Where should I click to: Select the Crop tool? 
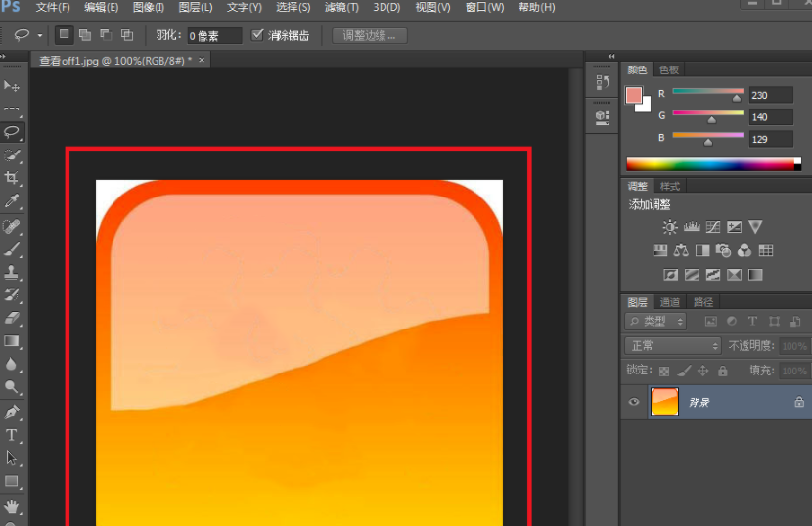tap(12, 178)
